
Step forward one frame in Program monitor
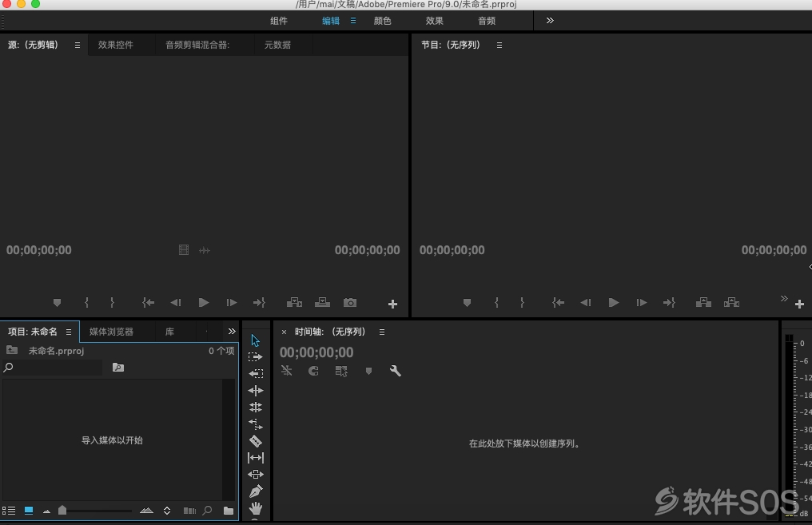tap(642, 302)
